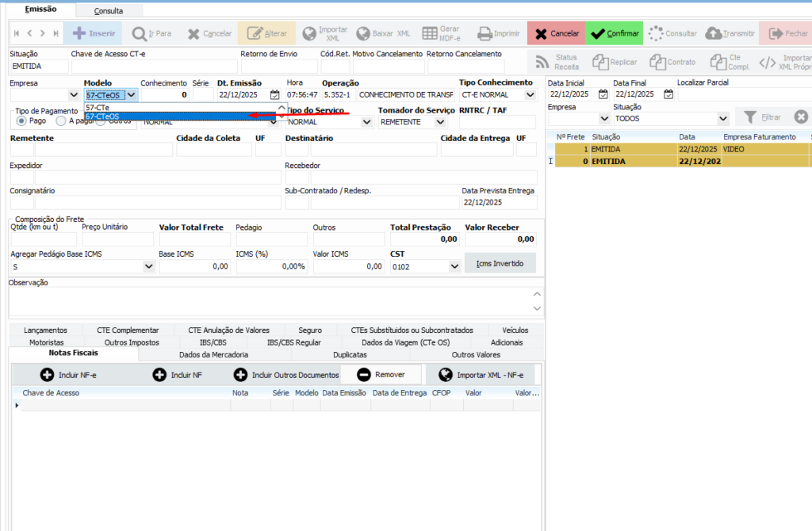Go to the next record arrow

43,33
